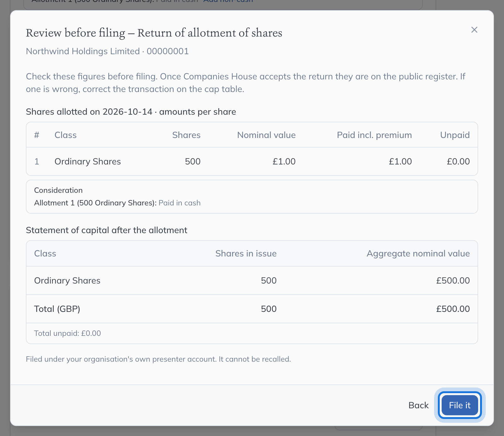504x436 pixels.
Task: Click the Shares allotted on 2026-10-14 heading
Action: pos(131,112)
